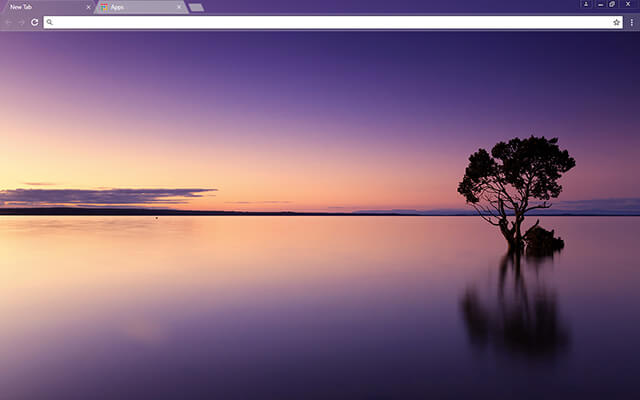Bookmark this page with the star icon

pos(616,22)
